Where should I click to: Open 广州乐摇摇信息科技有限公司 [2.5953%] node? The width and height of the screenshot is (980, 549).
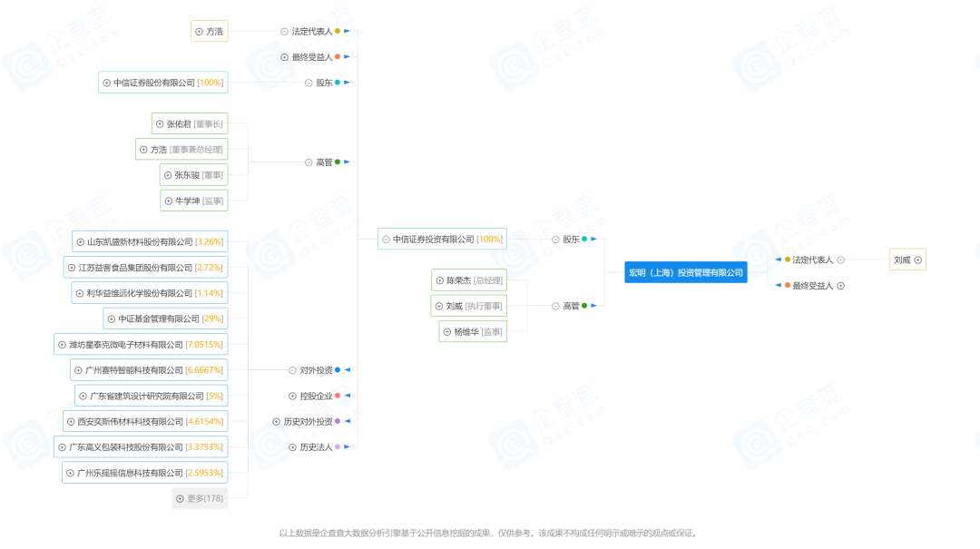tap(145, 473)
